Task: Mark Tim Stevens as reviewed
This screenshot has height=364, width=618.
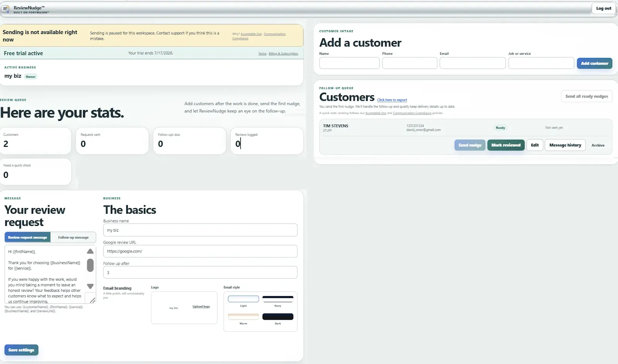Action: 506,145
